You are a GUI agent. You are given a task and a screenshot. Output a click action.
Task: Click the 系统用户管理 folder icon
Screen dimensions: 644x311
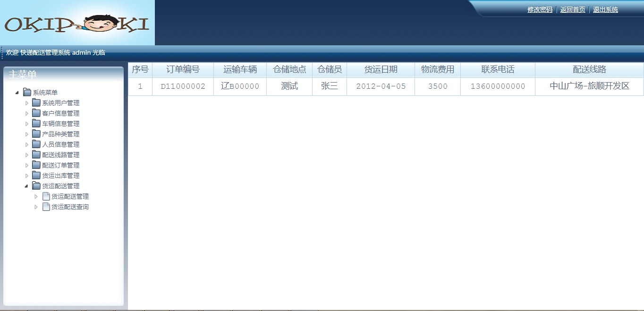click(x=36, y=103)
